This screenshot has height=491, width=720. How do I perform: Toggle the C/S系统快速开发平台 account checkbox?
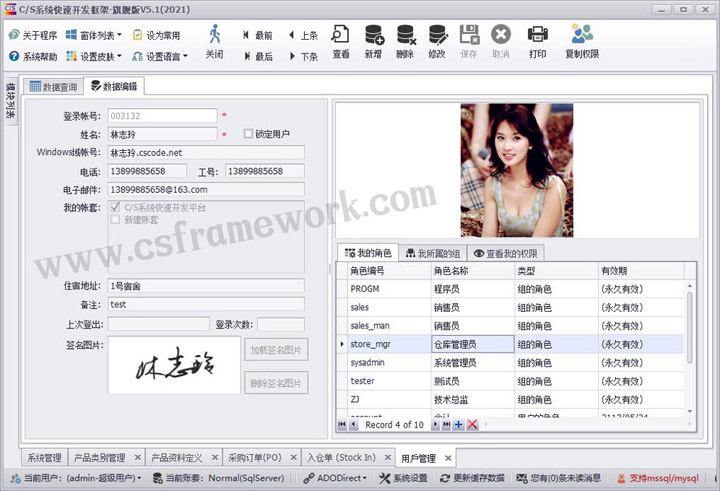tap(116, 208)
